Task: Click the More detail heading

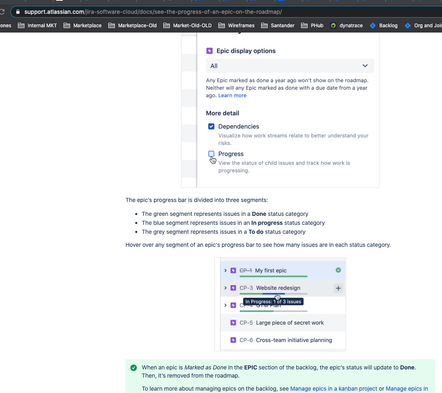Action: [222, 113]
